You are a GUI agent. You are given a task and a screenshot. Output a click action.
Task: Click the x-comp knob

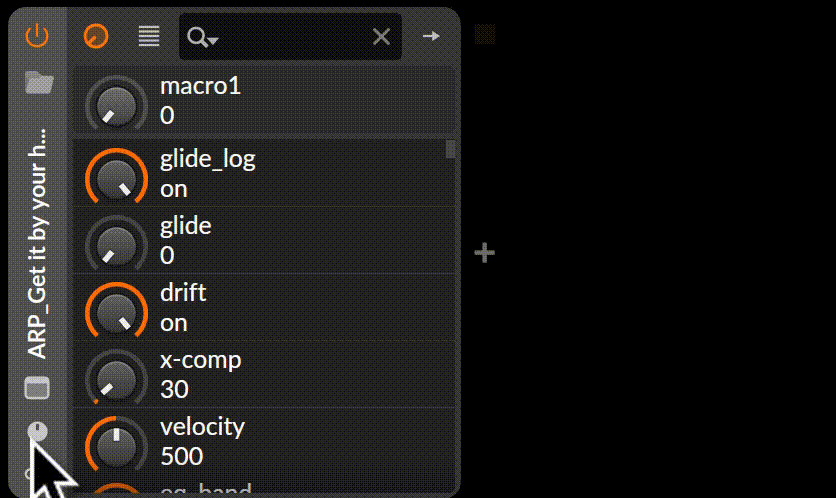(116, 377)
